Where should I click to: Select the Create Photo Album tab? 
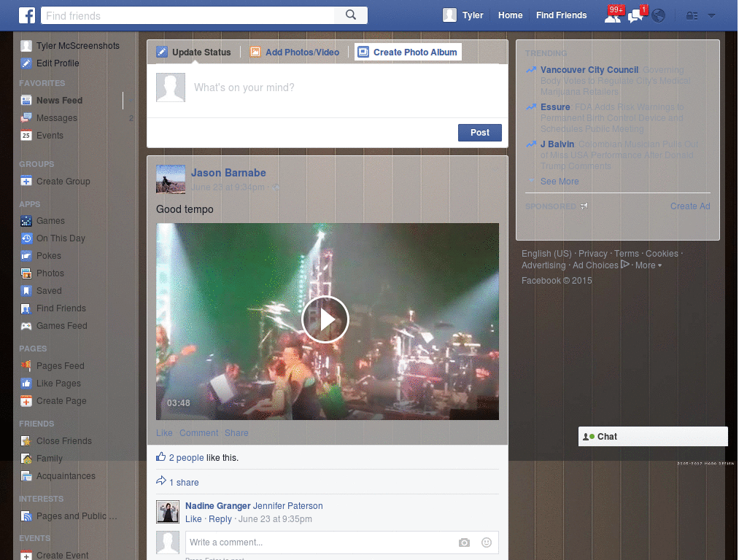pyautogui.click(x=409, y=52)
